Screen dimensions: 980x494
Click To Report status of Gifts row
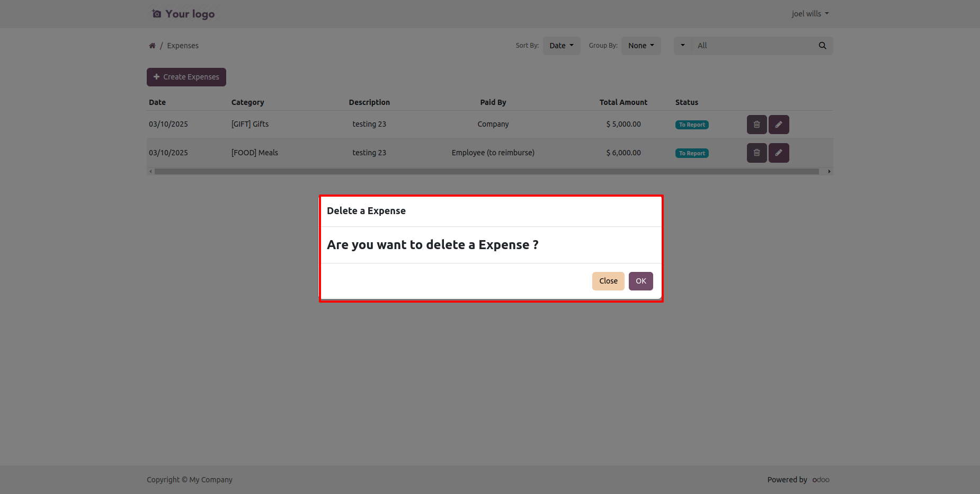click(692, 125)
